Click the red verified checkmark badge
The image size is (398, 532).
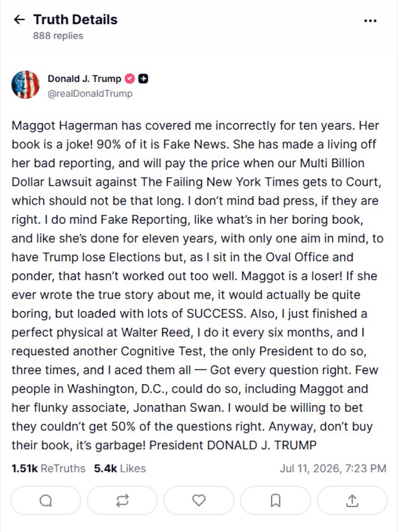pyautogui.click(x=130, y=79)
